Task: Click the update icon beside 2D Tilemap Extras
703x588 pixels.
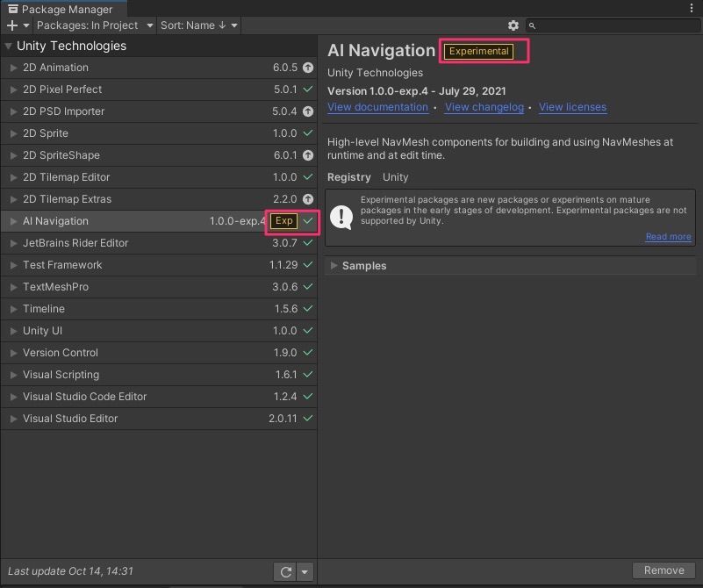Action: click(x=307, y=198)
